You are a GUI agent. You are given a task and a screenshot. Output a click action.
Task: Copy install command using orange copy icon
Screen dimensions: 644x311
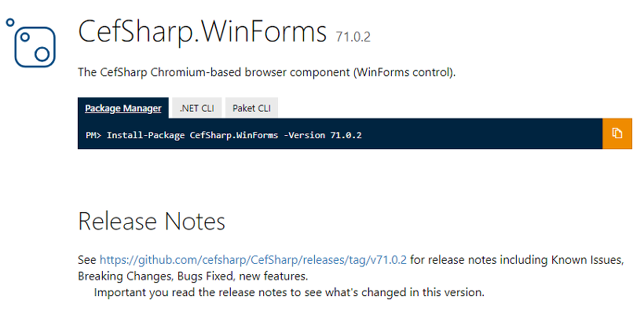[x=617, y=134]
